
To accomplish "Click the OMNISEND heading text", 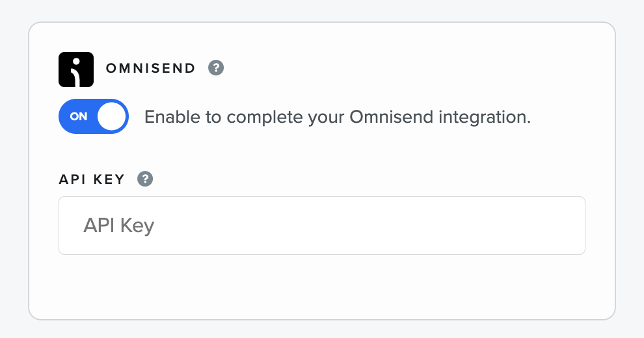I will click(150, 68).
